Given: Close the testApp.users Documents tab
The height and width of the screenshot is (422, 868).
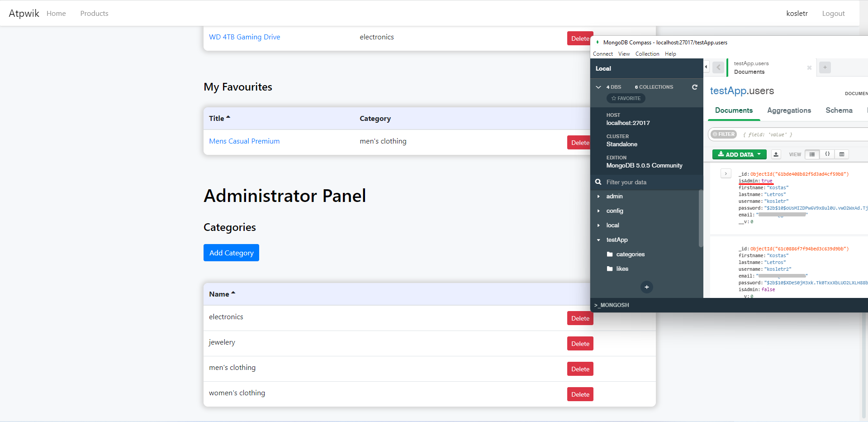Looking at the screenshot, I should [809, 68].
